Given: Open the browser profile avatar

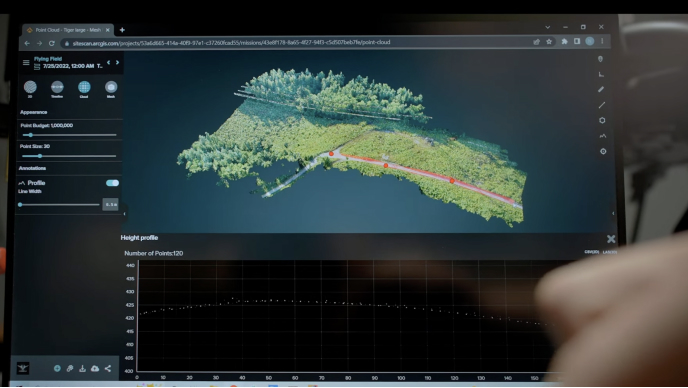Looking at the screenshot, I should click(x=590, y=41).
